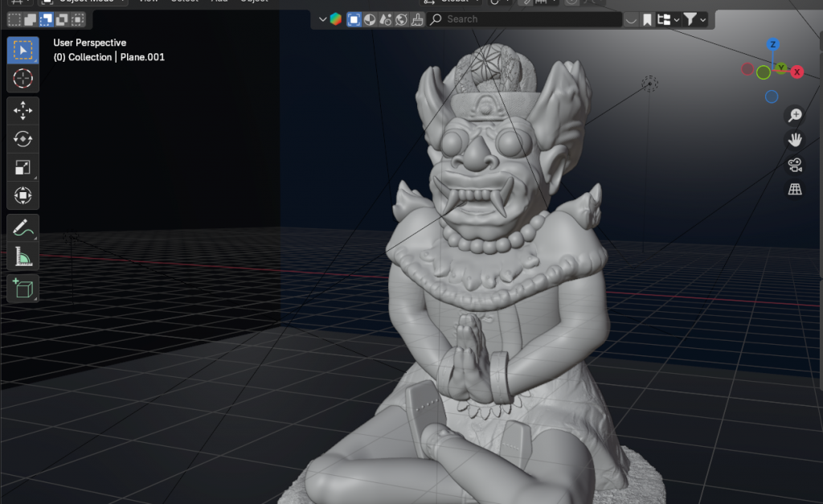The image size is (823, 504).
Task: Click the negative X axis gizmo circle
Action: tap(747, 69)
